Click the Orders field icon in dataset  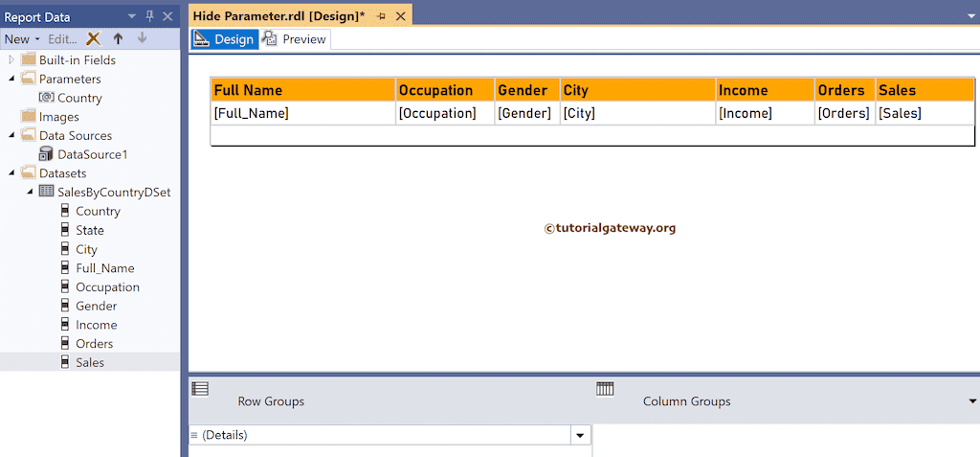(64, 343)
